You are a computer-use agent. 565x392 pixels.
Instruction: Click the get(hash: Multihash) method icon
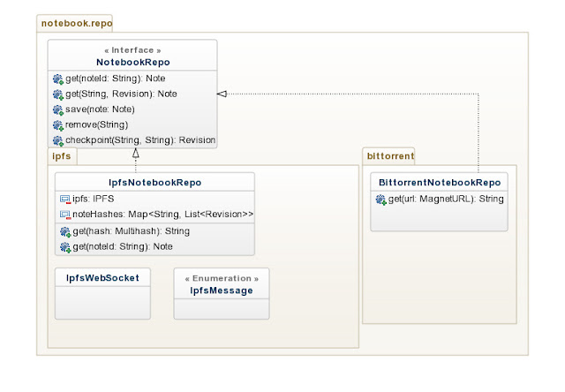[x=64, y=231]
